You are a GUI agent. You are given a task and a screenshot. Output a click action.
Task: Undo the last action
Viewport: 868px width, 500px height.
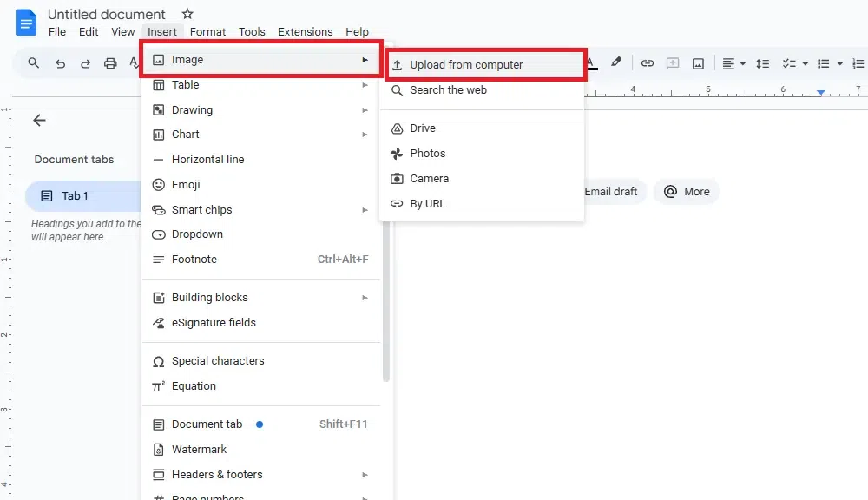pos(60,63)
